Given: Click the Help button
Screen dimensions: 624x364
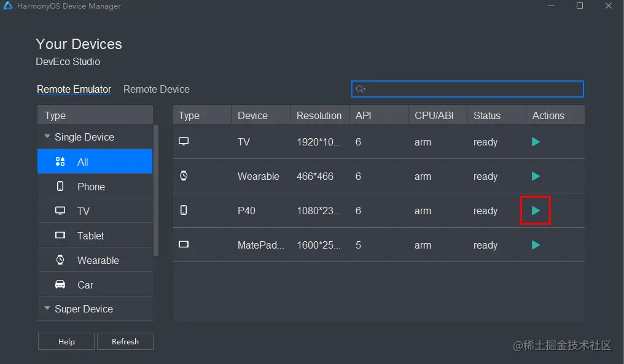Looking at the screenshot, I should point(66,341).
